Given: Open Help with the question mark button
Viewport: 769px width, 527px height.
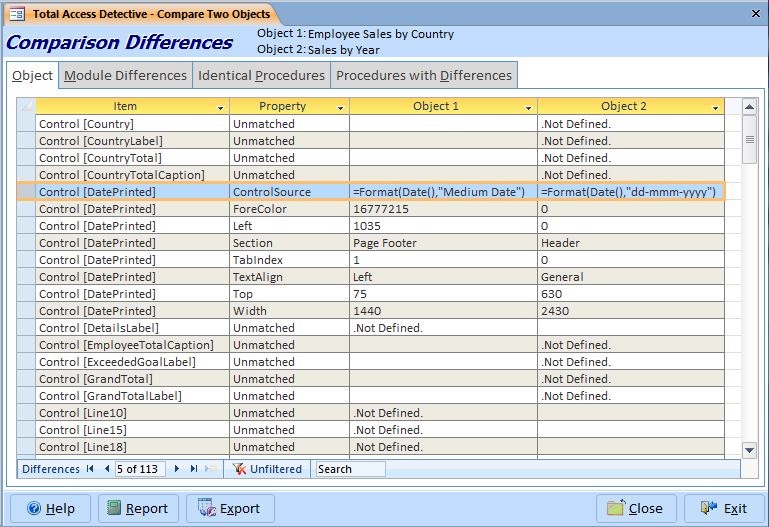Looking at the screenshot, I should click(51, 508).
